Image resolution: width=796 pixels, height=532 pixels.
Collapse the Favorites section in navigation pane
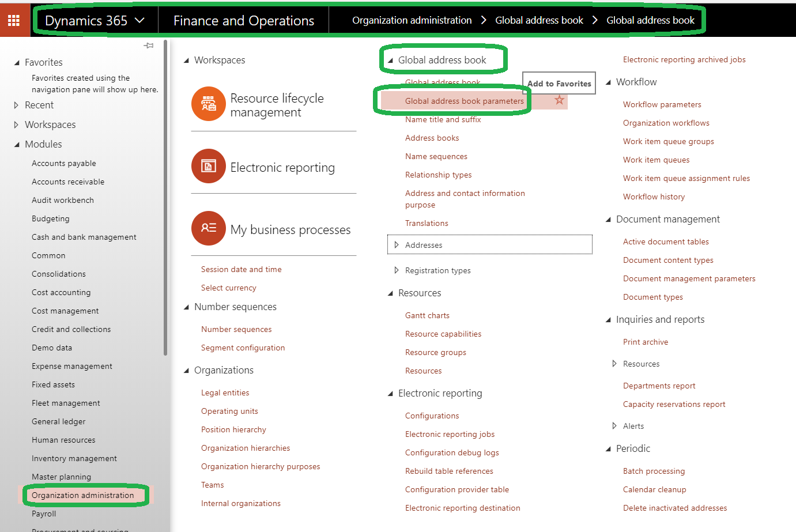pos(17,62)
